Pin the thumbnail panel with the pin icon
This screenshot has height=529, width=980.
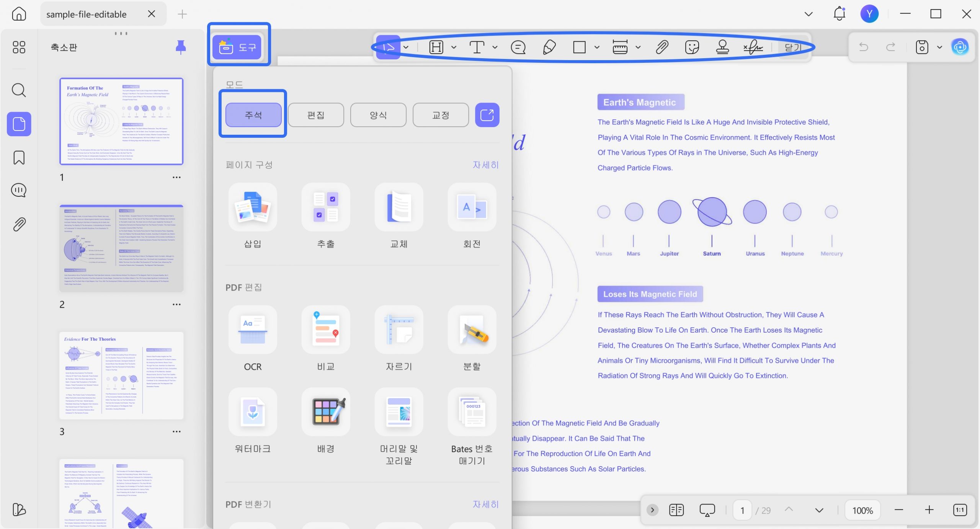181,47
